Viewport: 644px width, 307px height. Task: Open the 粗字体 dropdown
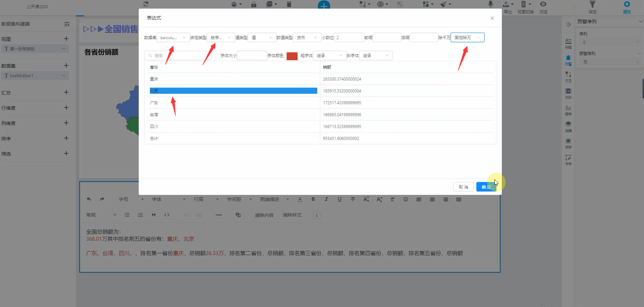tap(329, 56)
